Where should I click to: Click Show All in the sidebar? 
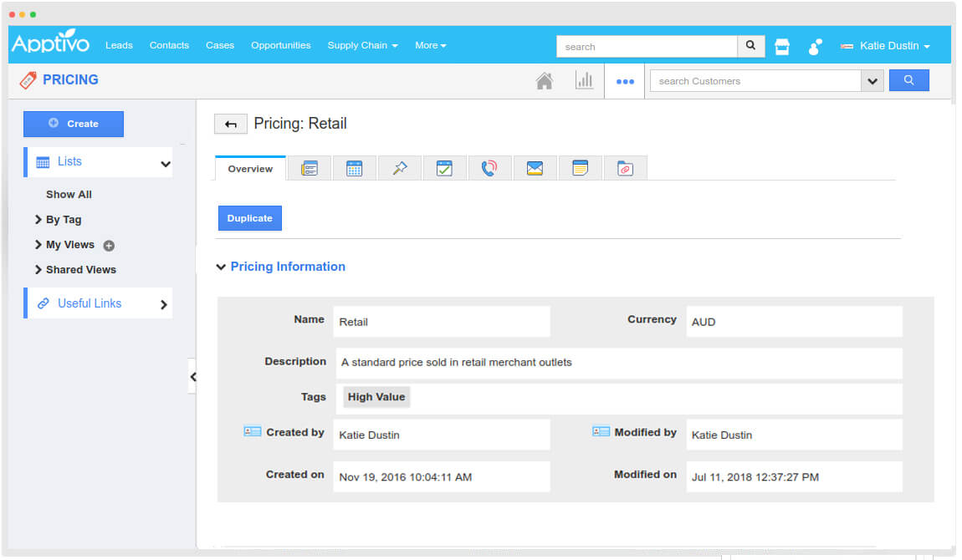pyautogui.click(x=69, y=194)
